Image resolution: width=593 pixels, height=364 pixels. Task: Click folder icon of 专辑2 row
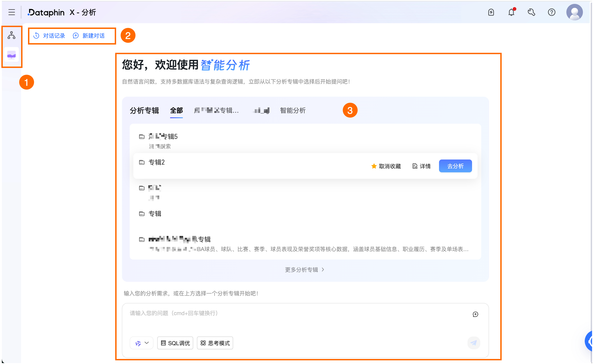[142, 162]
